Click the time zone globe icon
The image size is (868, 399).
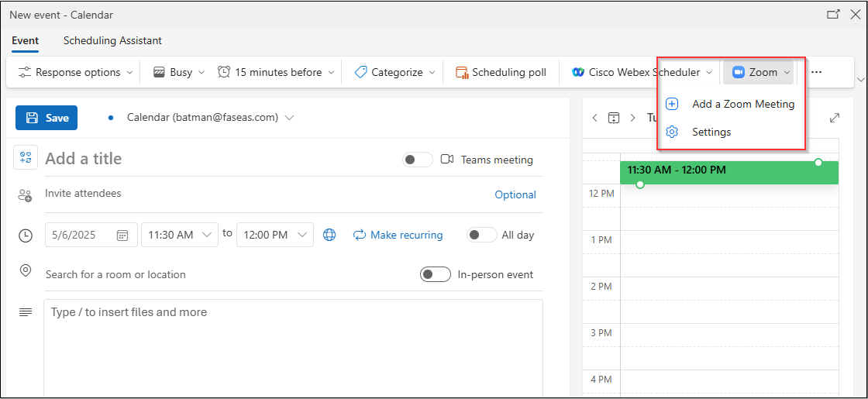coord(329,236)
